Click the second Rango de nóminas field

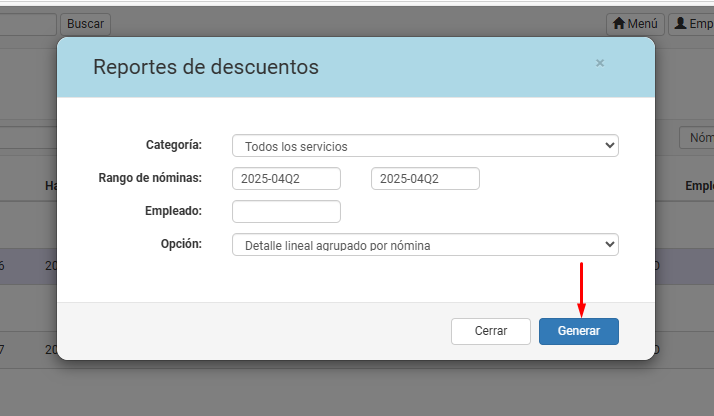[425, 179]
